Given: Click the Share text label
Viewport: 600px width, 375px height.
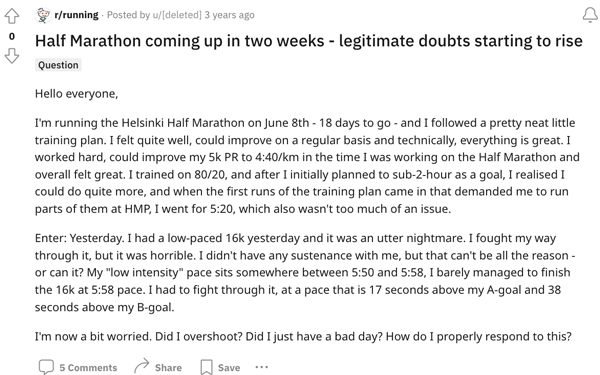Looking at the screenshot, I should (x=168, y=368).
